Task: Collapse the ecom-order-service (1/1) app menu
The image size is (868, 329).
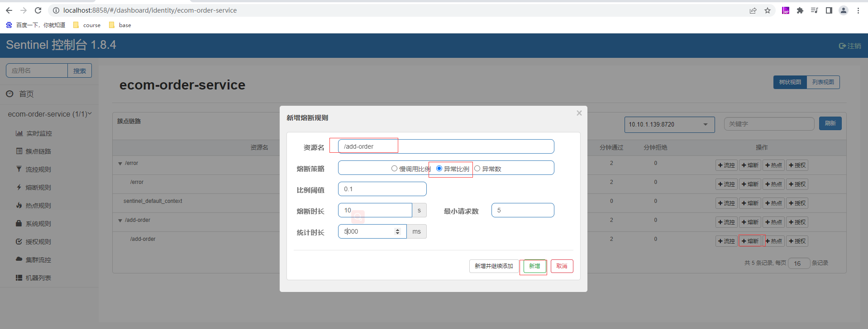Action: tap(49, 114)
